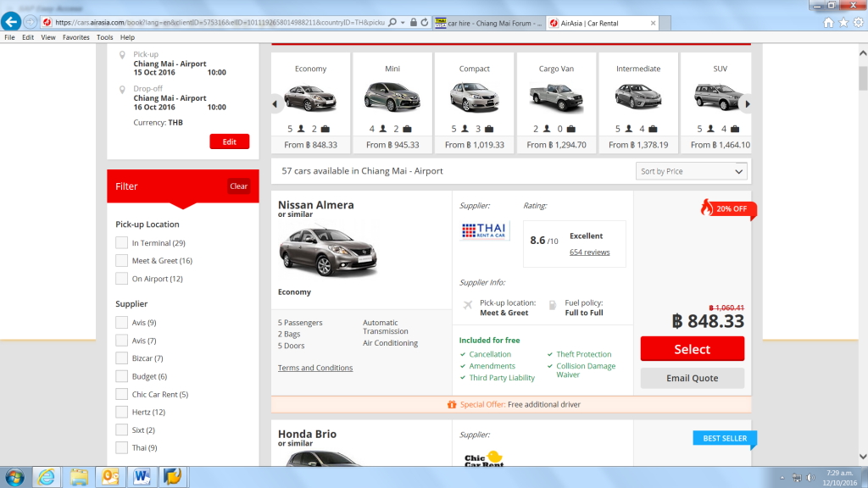The height and width of the screenshot is (488, 868).
Task: Open Outlook from taskbar
Action: (x=110, y=477)
